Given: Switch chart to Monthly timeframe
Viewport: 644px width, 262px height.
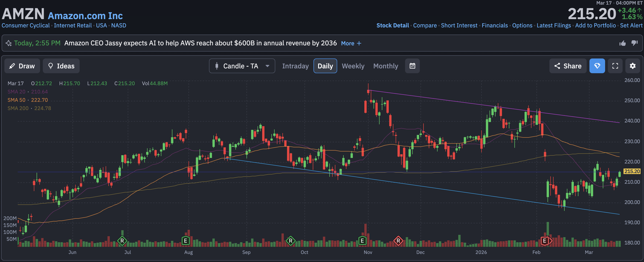Looking at the screenshot, I should (386, 66).
